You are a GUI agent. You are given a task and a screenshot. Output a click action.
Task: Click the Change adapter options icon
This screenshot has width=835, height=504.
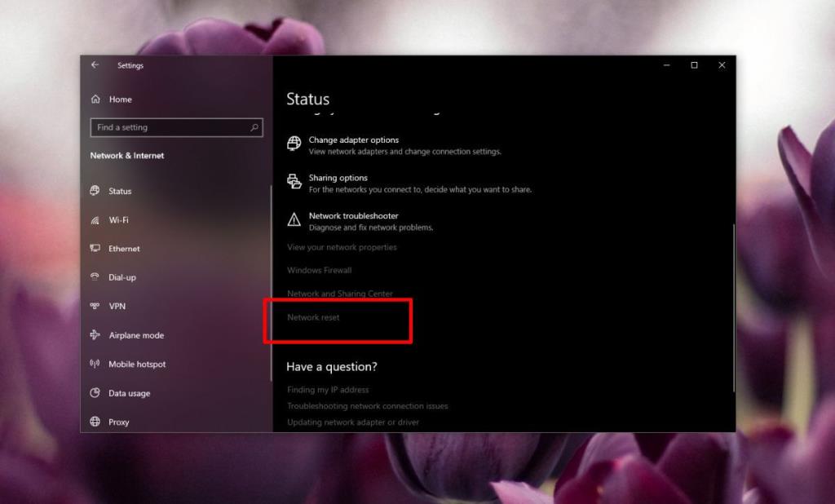292,144
